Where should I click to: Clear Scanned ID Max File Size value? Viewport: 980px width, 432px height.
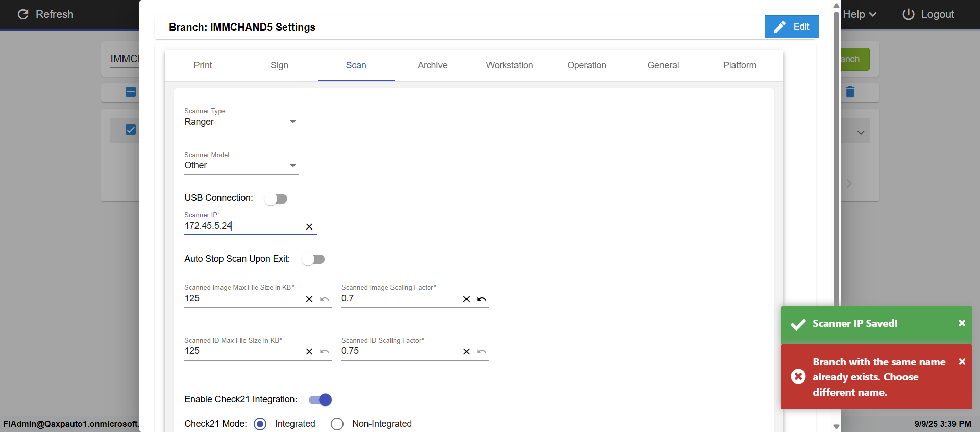pos(309,351)
